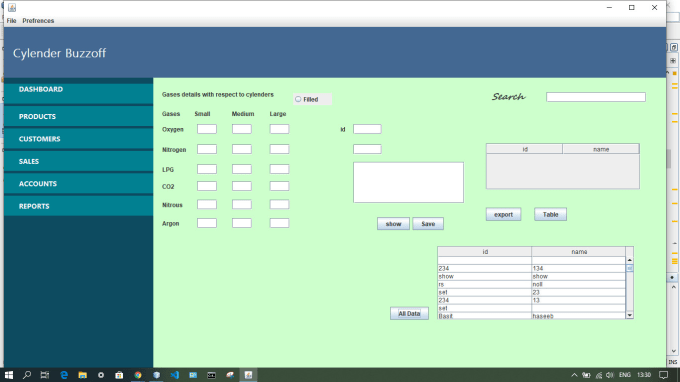Click the Save button

click(x=428, y=224)
